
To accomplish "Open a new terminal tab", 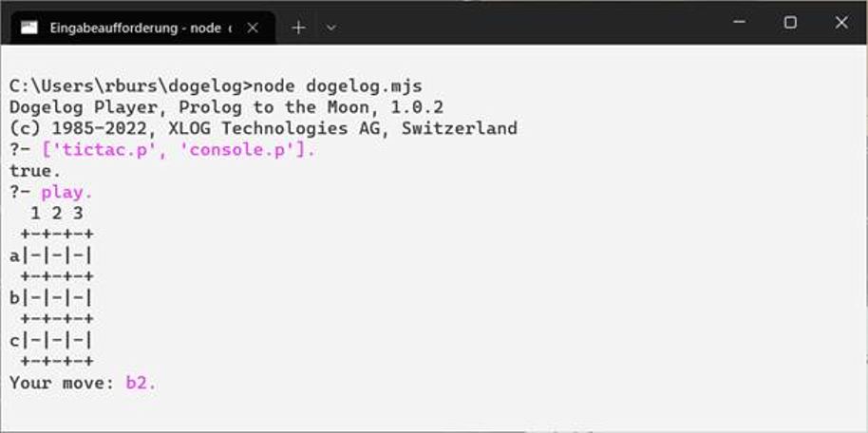I will pyautogui.click(x=298, y=28).
